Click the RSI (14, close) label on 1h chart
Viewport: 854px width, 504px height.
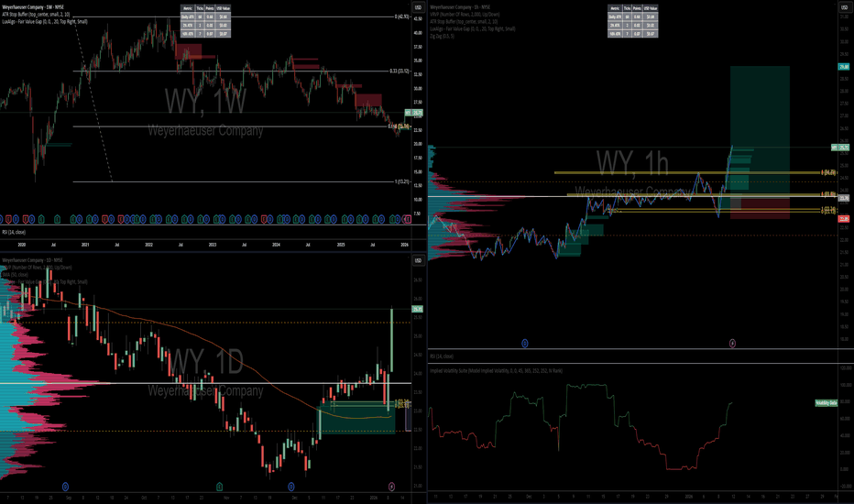click(x=442, y=356)
